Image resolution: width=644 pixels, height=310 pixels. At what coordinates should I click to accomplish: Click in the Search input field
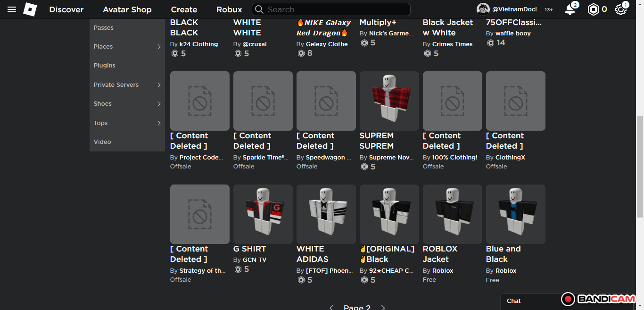[335, 9]
